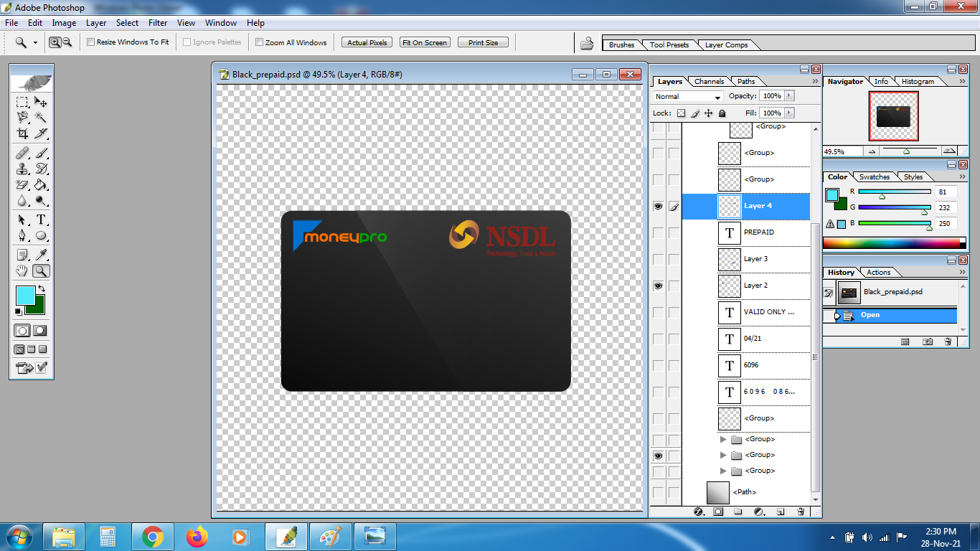
Task: Select the Paint Bucket tool
Action: point(41,184)
